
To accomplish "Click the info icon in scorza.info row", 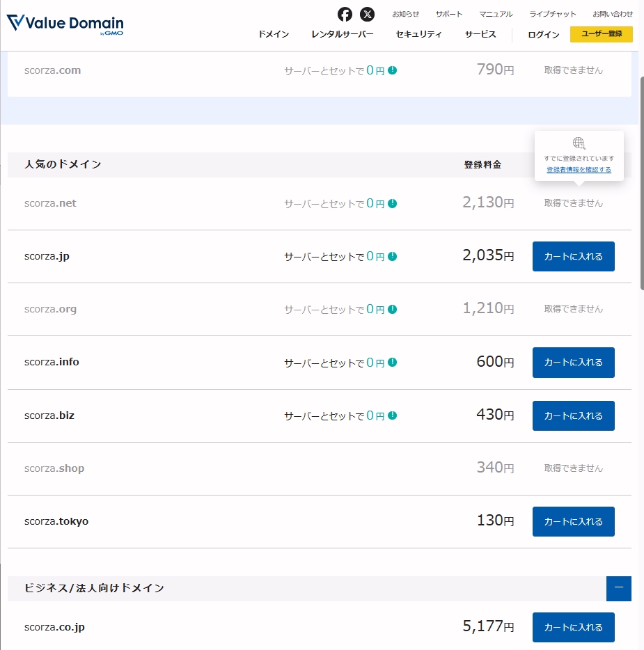I will [x=392, y=363].
